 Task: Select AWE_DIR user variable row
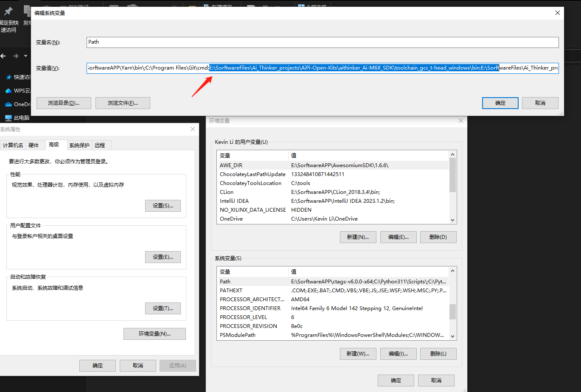[333, 165]
